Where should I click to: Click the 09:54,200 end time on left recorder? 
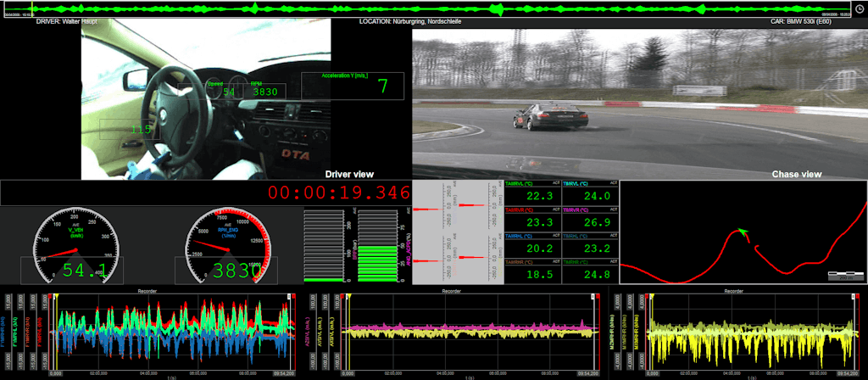point(284,374)
